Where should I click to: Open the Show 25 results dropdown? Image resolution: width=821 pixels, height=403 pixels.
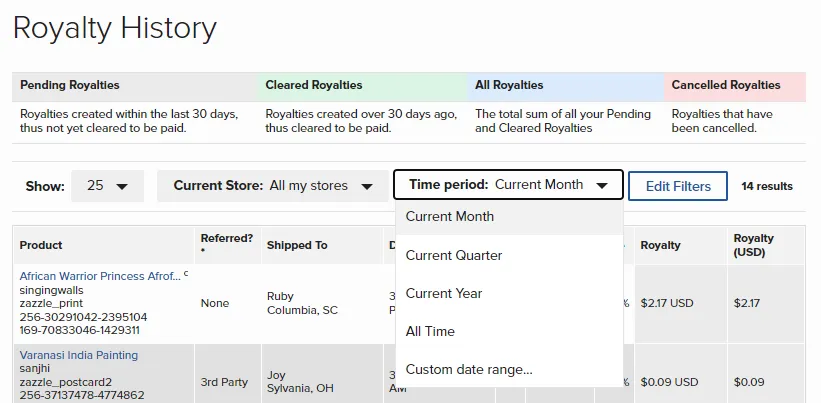point(107,186)
